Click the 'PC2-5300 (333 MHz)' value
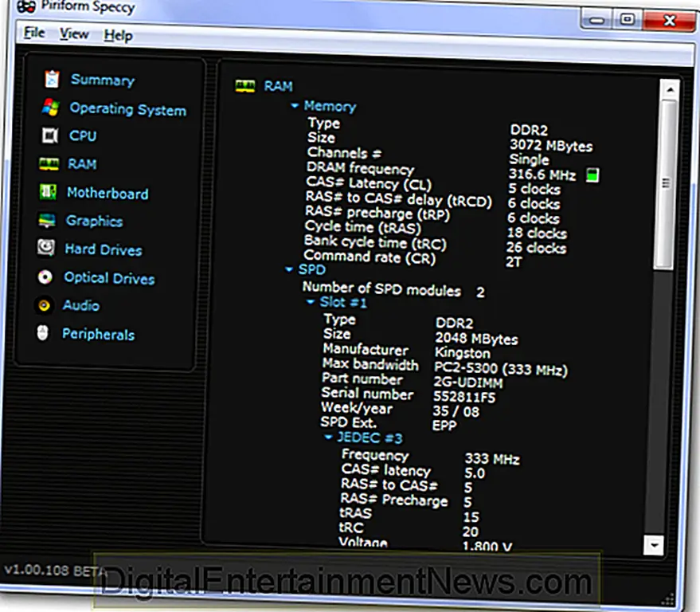Viewport: 700px width, 612px height. click(x=500, y=369)
